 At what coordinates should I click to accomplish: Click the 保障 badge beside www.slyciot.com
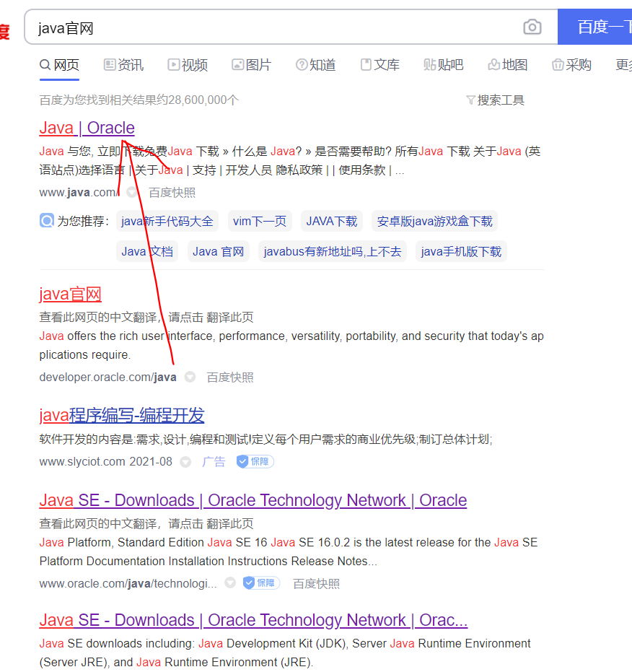255,461
